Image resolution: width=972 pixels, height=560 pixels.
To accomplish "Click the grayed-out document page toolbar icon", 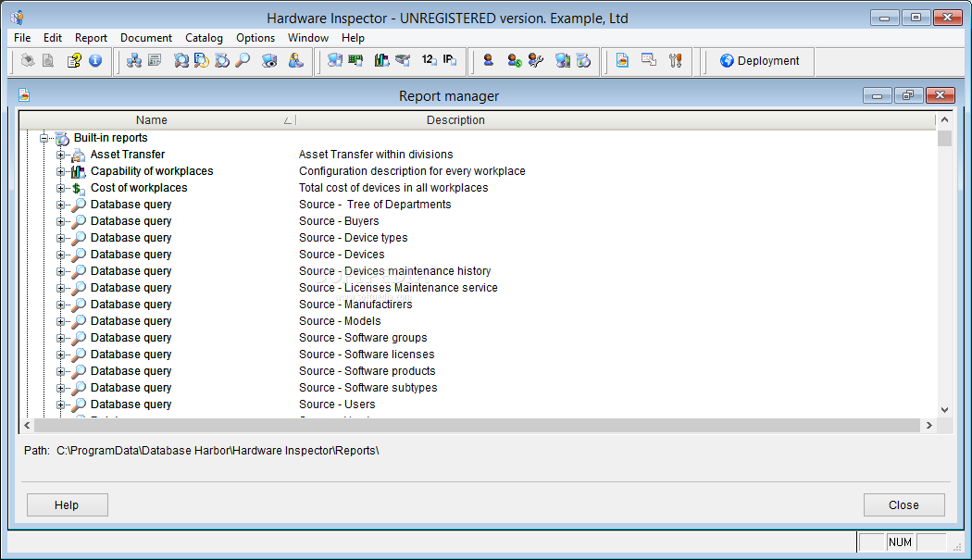I will pyautogui.click(x=48, y=60).
